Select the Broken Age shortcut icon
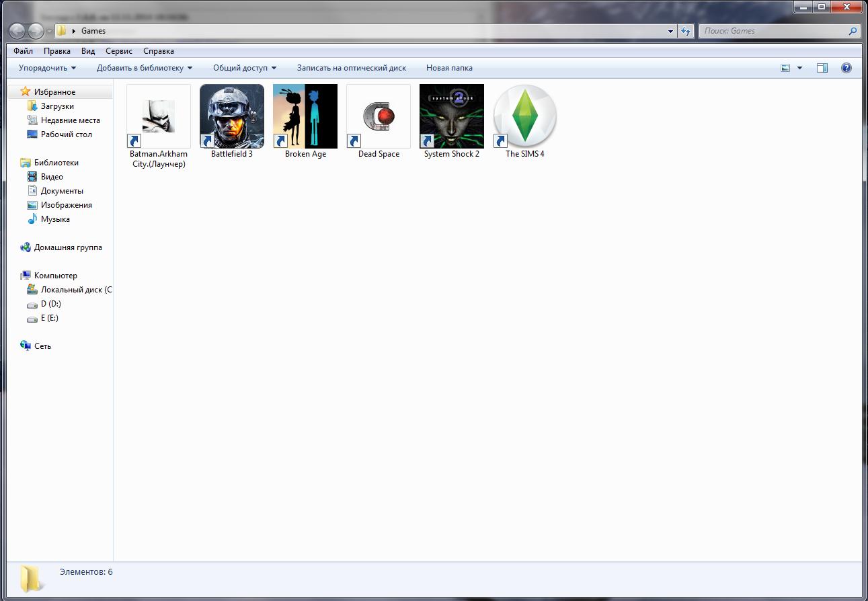Image resolution: width=868 pixels, height=601 pixels. 305,116
